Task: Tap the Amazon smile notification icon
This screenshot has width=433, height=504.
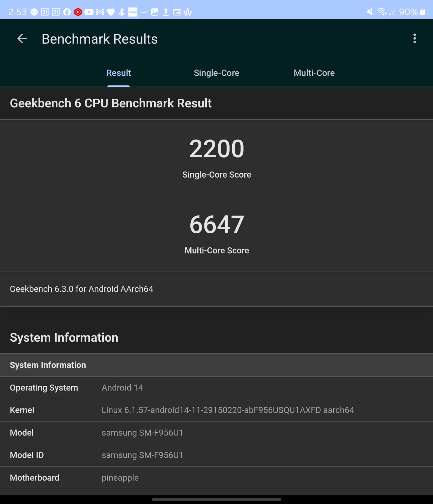Action: tap(144, 12)
